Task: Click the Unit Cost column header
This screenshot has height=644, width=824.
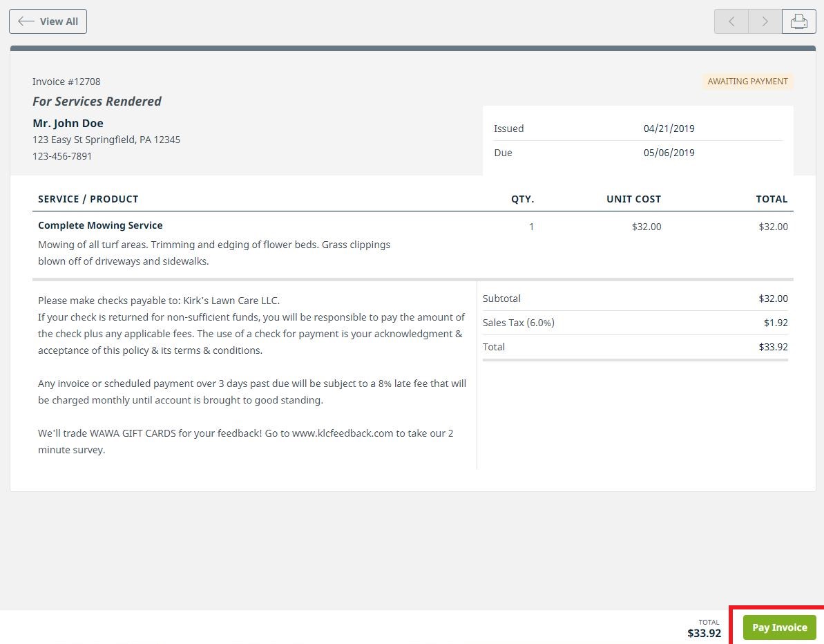Action: pos(633,199)
